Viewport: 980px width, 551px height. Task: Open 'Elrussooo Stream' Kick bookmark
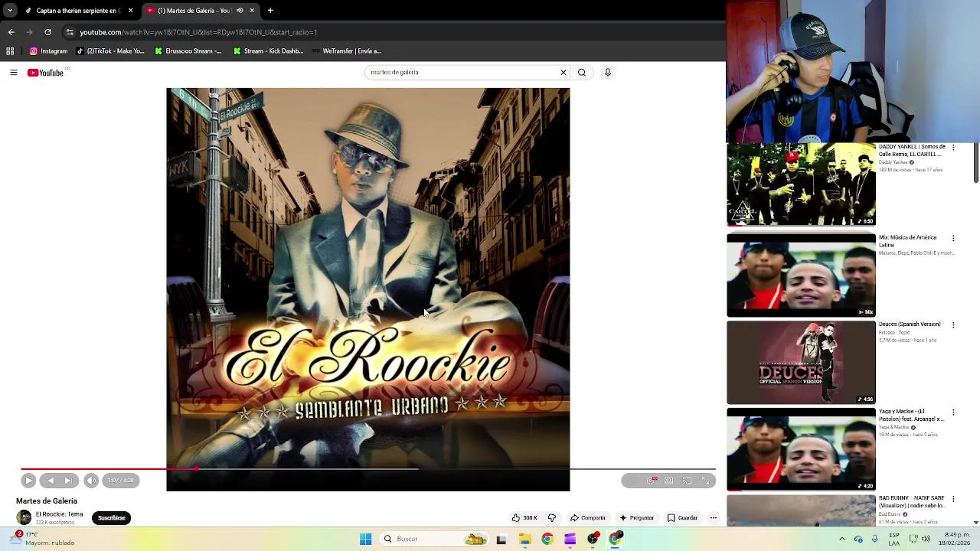coord(188,51)
